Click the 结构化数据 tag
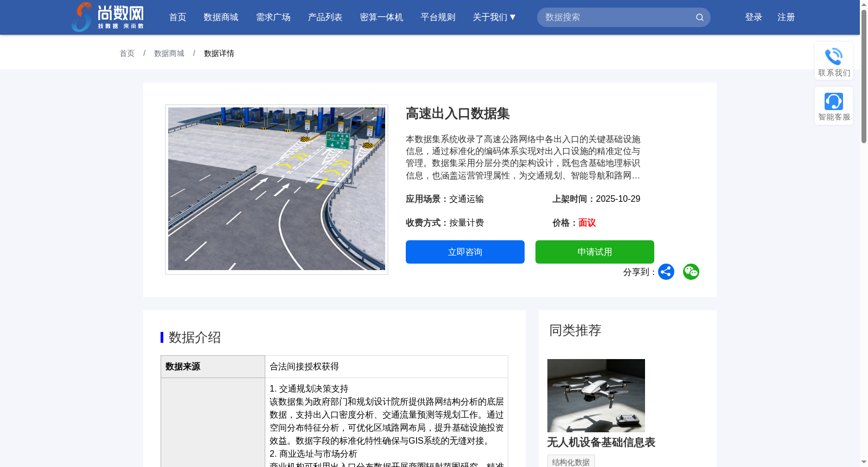Viewport: 868px width, 467px height. coord(571,462)
